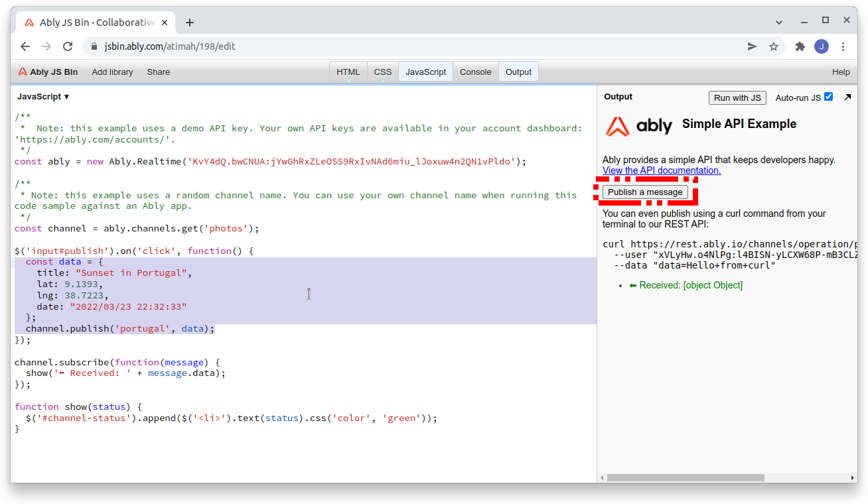The width and height of the screenshot is (868, 504).
Task: Click the Ably.Realtime API key string
Action: (x=352, y=162)
